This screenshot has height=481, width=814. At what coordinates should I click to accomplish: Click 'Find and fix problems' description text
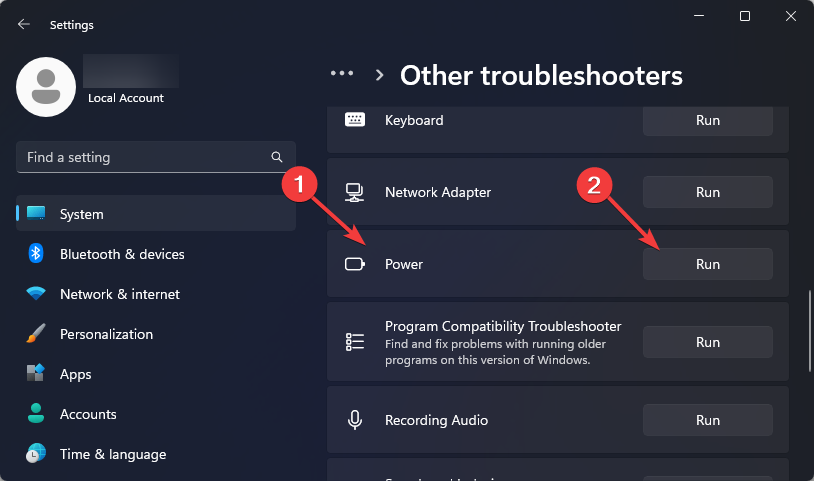pos(495,352)
